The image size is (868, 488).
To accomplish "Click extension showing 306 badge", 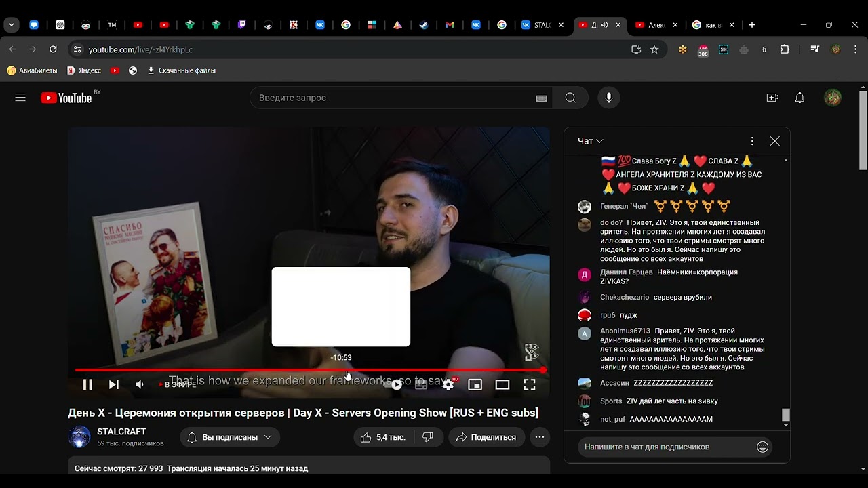I will click(x=703, y=50).
